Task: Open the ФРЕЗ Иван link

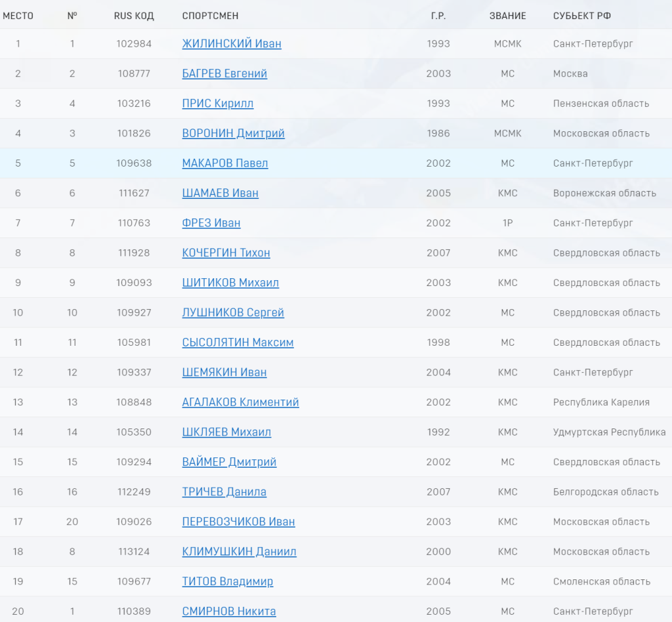Action: (x=211, y=223)
